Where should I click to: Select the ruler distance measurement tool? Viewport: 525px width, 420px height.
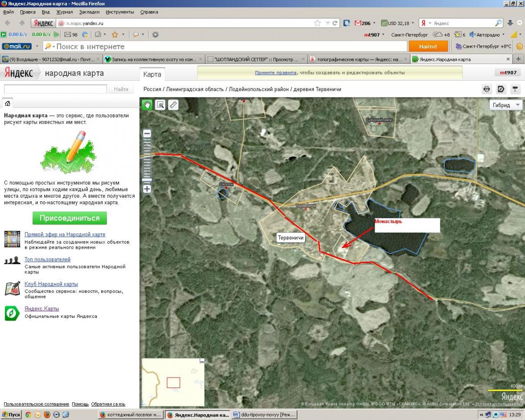(x=174, y=105)
